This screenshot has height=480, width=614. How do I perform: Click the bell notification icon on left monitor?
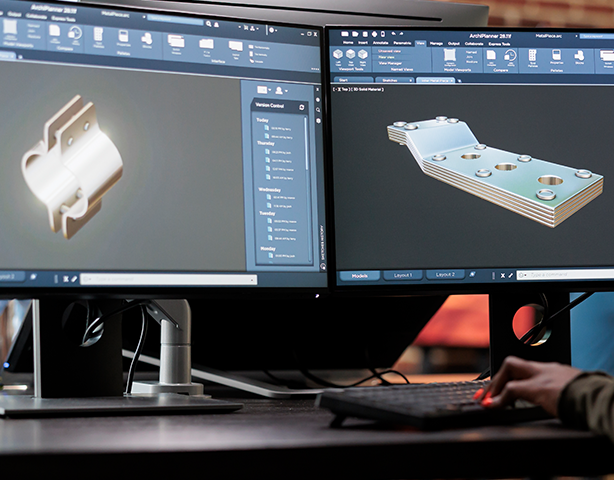tap(216, 25)
